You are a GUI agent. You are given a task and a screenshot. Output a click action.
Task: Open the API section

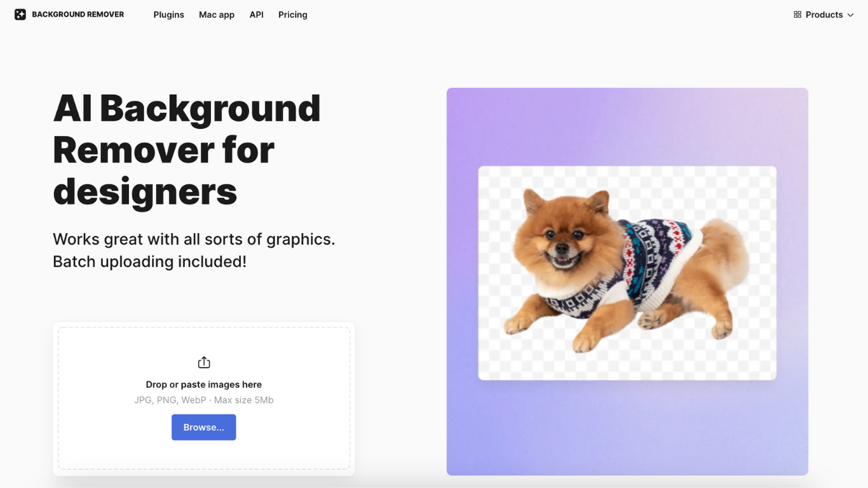(x=256, y=15)
